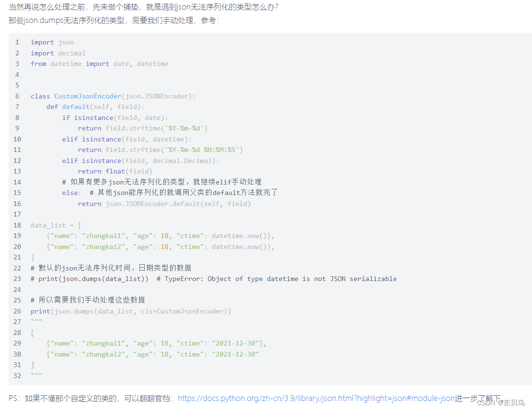Click 'elif isinstance(field, decimal.Decimal):' line
This screenshot has width=532, height=411.
pos(140,160)
